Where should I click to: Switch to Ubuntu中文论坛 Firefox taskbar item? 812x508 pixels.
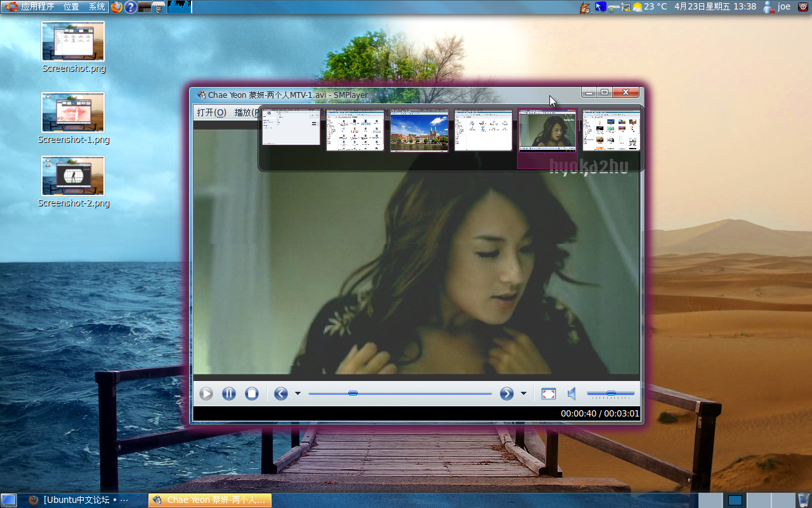tap(82, 500)
